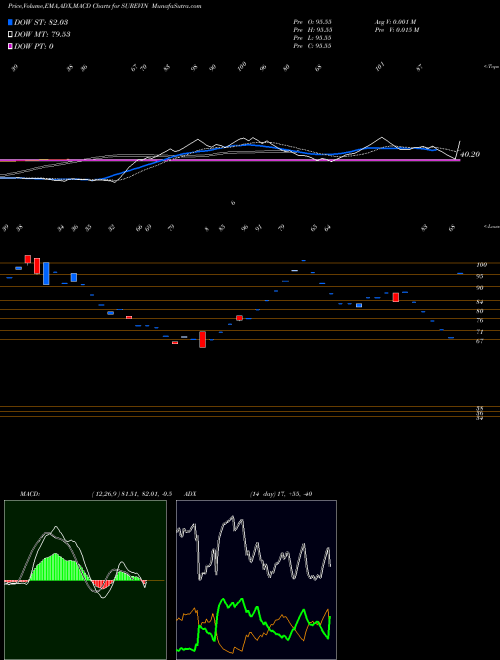Click the 'Pre H: 95.55' value

point(313,30)
